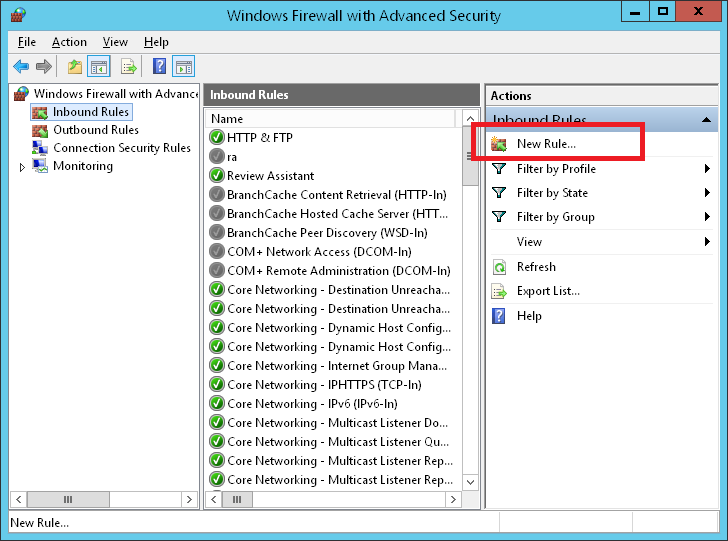Click console tree horizontal scrollbar right arrow

pos(189,500)
